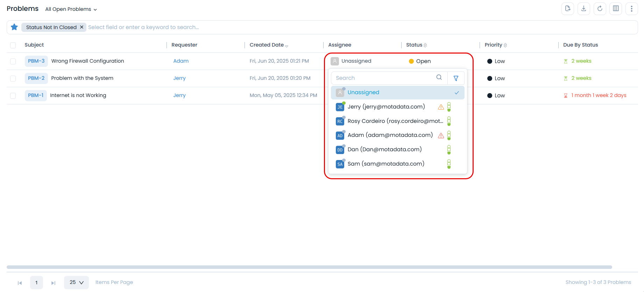The height and width of the screenshot is (292, 644).
Task: Expand the All Open Problems view dropdown
Action: 71,9
